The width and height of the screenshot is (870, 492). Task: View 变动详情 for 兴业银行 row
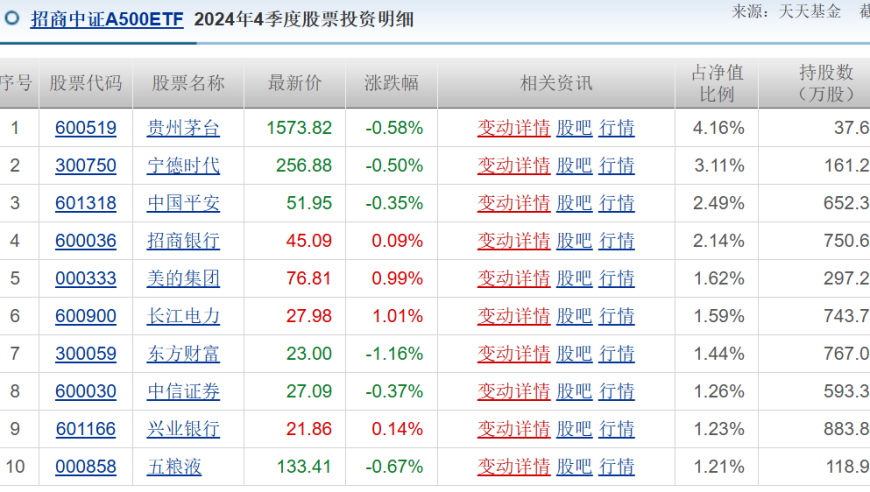(514, 429)
